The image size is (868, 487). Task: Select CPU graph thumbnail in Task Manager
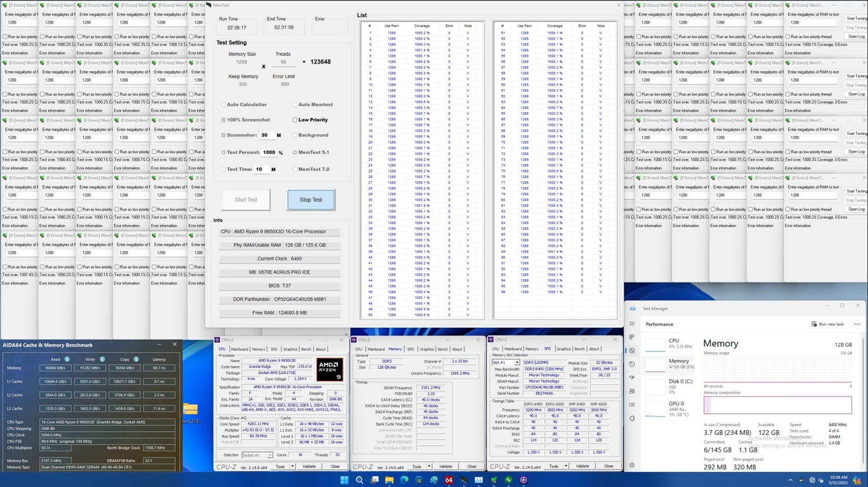tap(655, 344)
